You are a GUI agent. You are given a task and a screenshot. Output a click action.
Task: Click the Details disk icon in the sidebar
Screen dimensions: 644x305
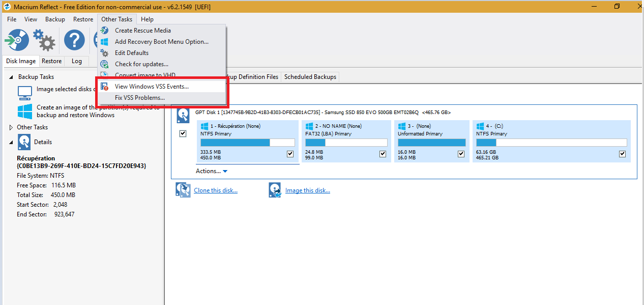click(24, 142)
